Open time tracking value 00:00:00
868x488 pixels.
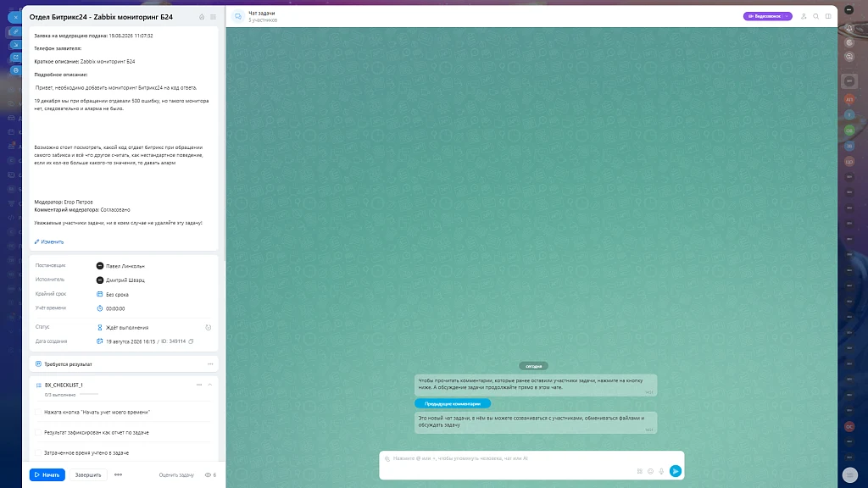(115, 308)
